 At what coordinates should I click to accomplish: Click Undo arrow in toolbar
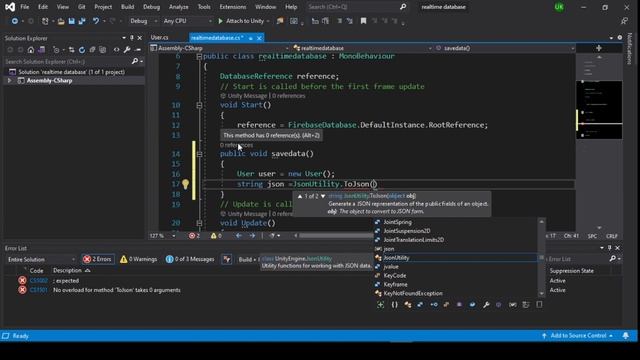96,21
